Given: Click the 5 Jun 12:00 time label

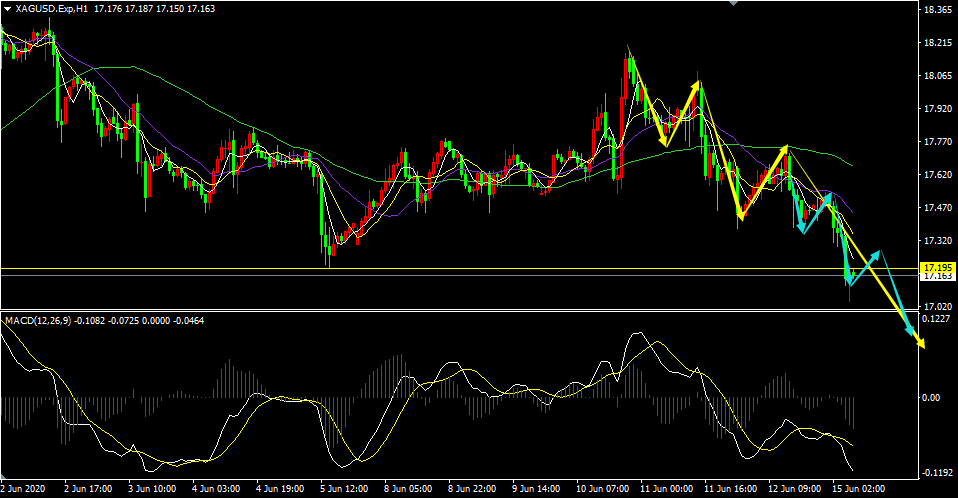Looking at the screenshot, I should coord(344,489).
